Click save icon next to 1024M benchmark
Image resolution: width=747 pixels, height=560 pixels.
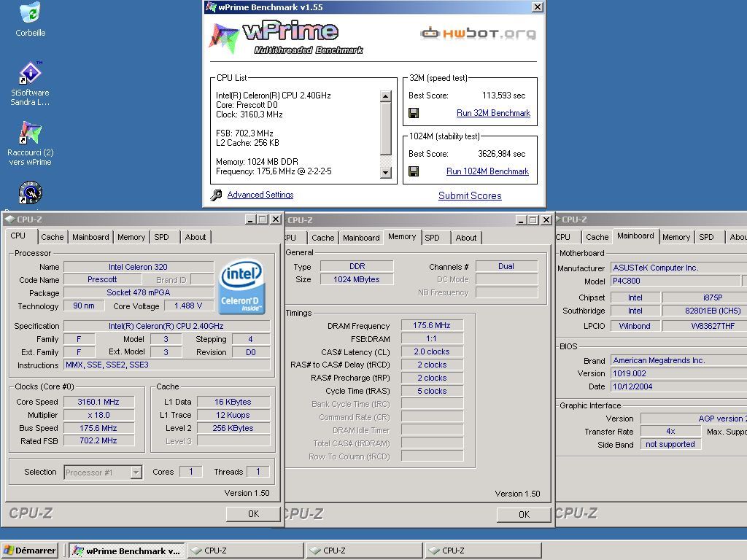pos(414,171)
